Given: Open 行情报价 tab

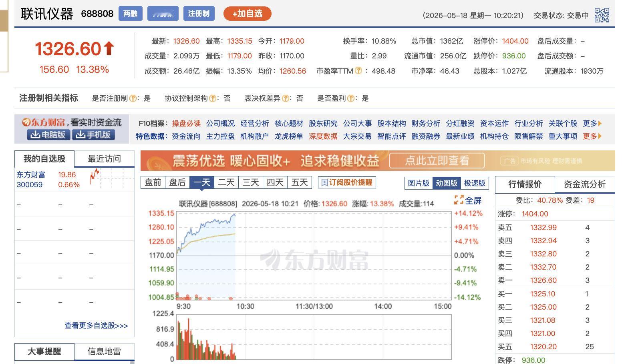Looking at the screenshot, I should coord(525,184).
